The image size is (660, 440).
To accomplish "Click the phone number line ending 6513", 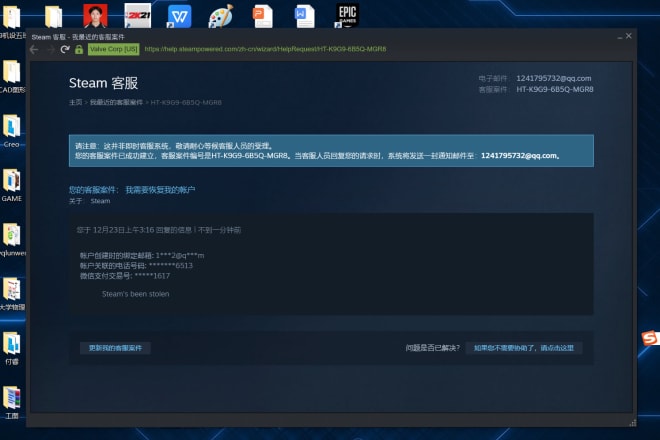I will click(x=136, y=266).
